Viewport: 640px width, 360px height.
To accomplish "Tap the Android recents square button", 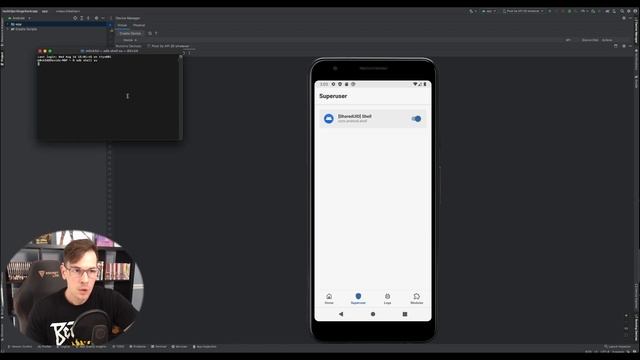I will coord(405,314).
